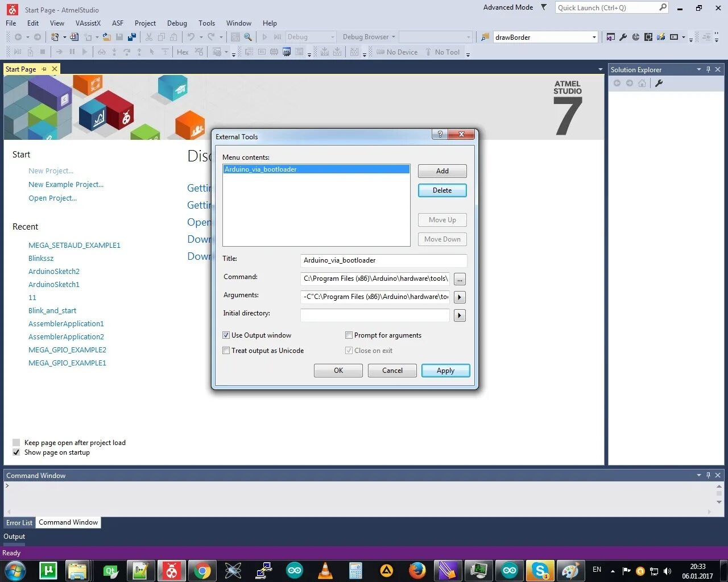Open Google Chrome from the taskbar

point(202,570)
